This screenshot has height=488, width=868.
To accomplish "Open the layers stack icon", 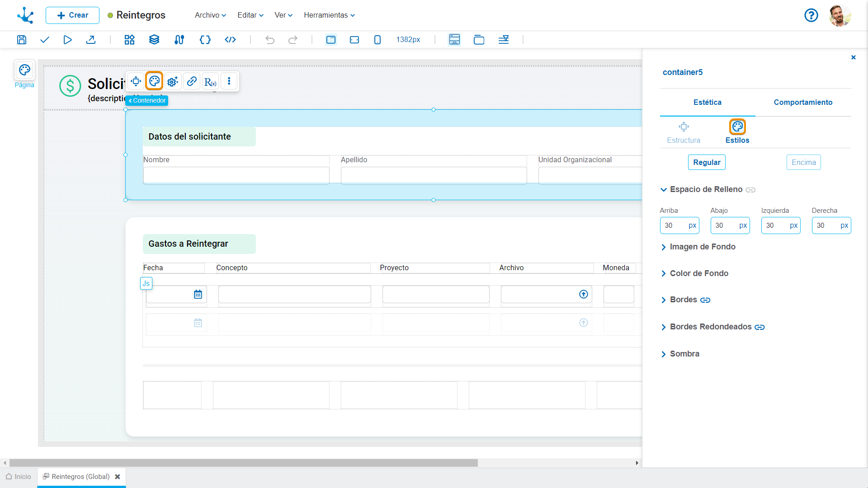I will tap(154, 40).
